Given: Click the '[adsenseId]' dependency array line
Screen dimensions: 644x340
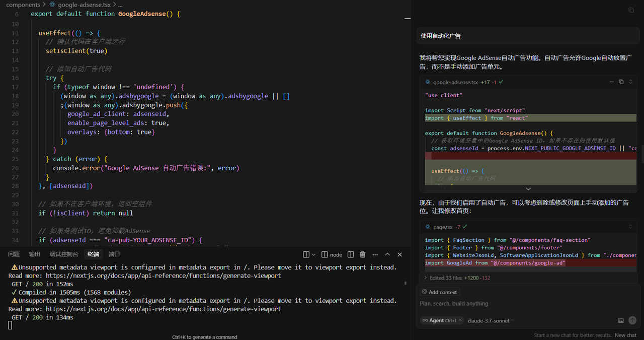Looking at the screenshot, I should coord(66,186).
